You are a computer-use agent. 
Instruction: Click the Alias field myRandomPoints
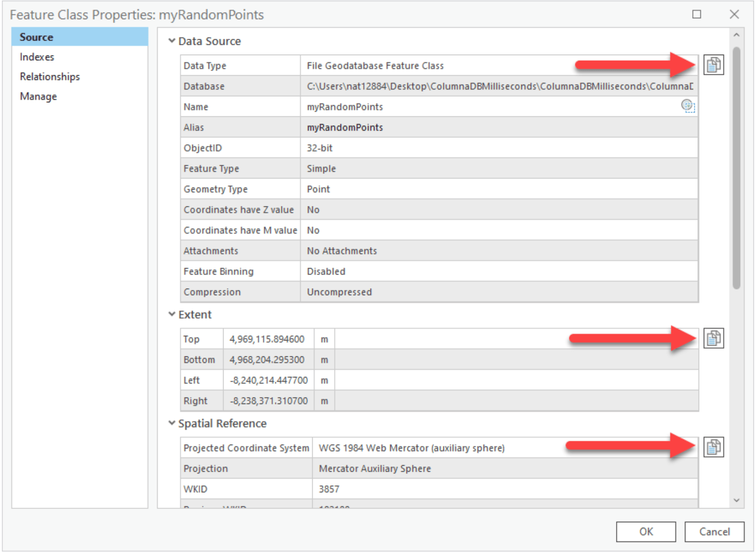coord(345,128)
